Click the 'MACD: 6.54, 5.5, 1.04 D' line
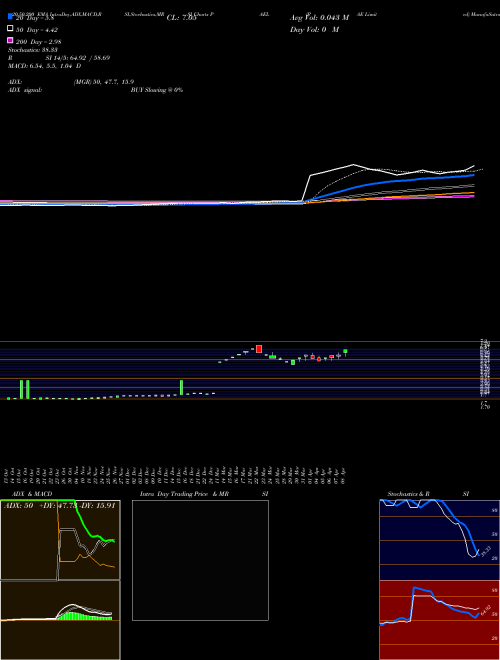Image resolution: width=500 pixels, height=660 pixels. coord(45,66)
